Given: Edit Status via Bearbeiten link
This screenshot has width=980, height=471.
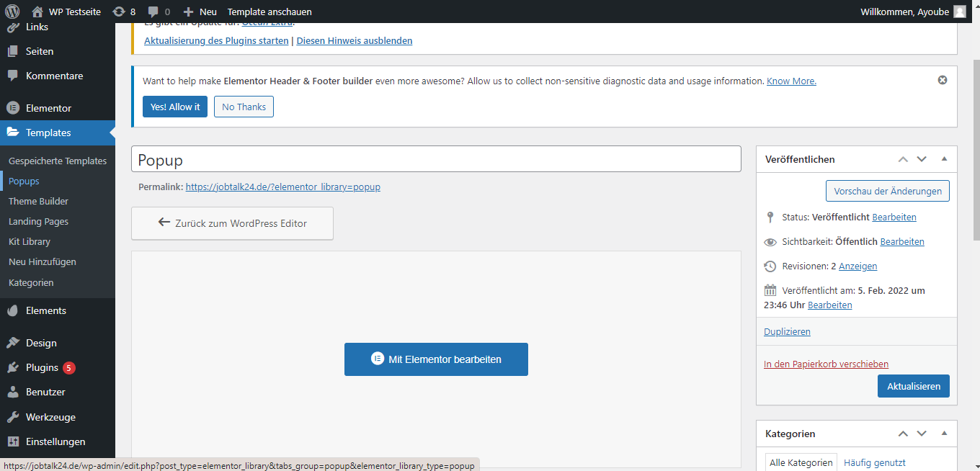Looking at the screenshot, I should pyautogui.click(x=894, y=217).
